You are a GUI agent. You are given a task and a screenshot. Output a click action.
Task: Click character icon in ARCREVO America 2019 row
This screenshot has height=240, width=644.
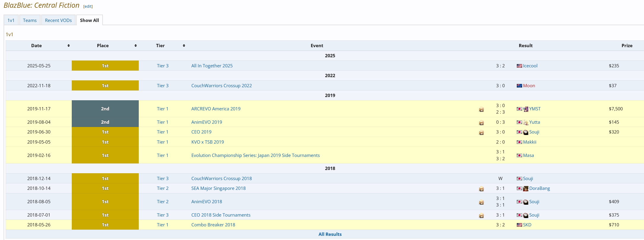point(481,109)
